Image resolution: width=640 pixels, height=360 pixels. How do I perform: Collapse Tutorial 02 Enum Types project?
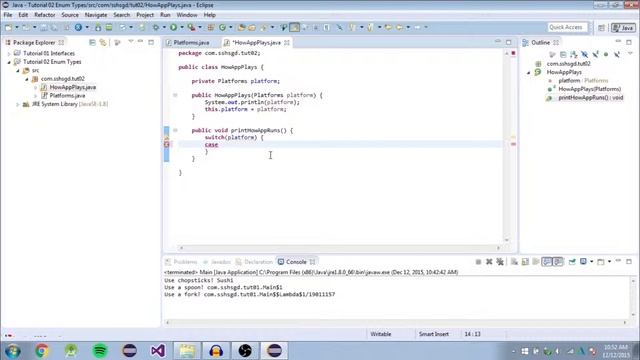(9, 62)
